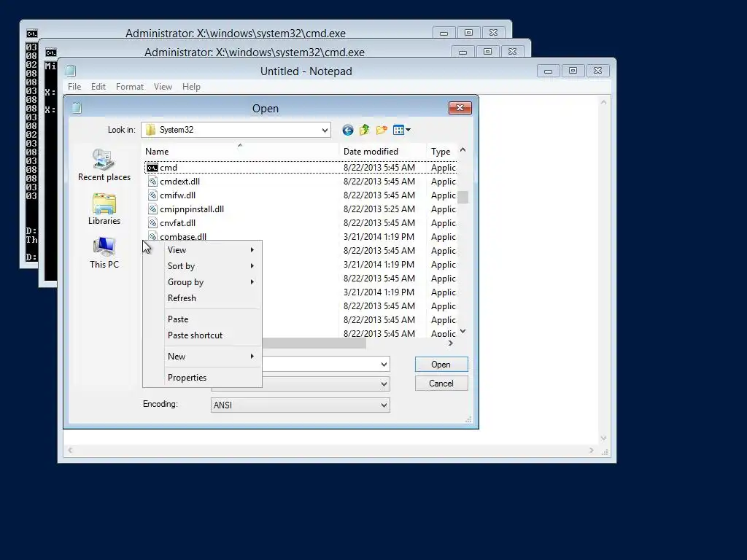Close the Open dialog with the red X

(x=460, y=108)
